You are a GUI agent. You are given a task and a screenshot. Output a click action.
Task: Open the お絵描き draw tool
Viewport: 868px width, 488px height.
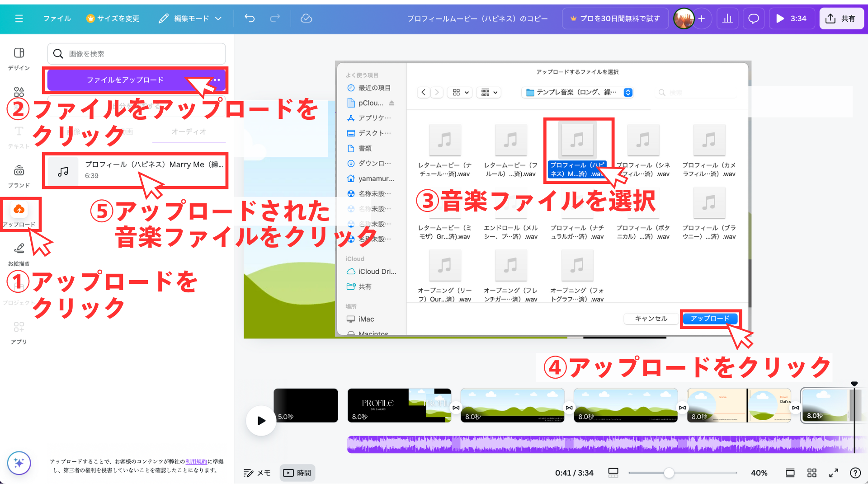(x=19, y=254)
